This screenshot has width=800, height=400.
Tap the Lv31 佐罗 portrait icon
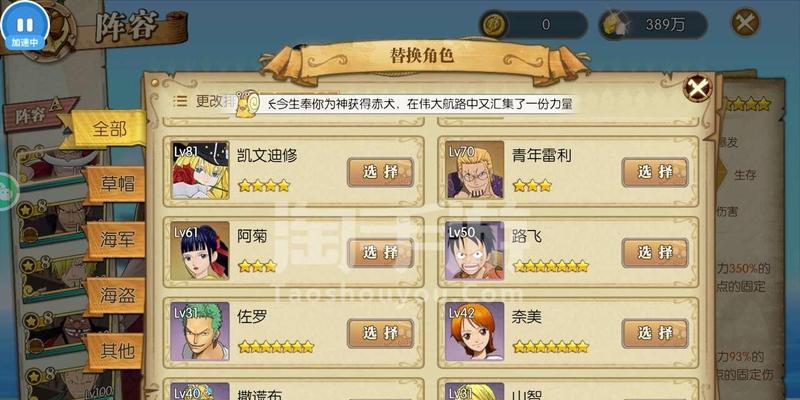tap(200, 332)
